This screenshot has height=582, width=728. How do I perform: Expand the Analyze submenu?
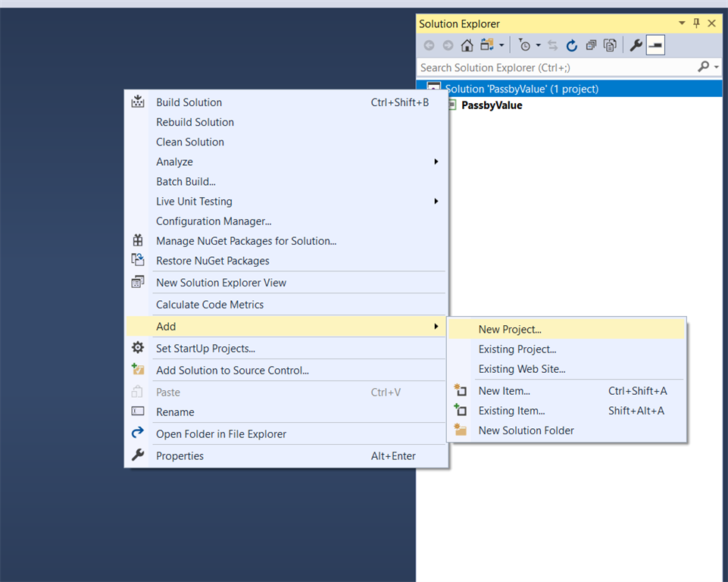pos(286,161)
